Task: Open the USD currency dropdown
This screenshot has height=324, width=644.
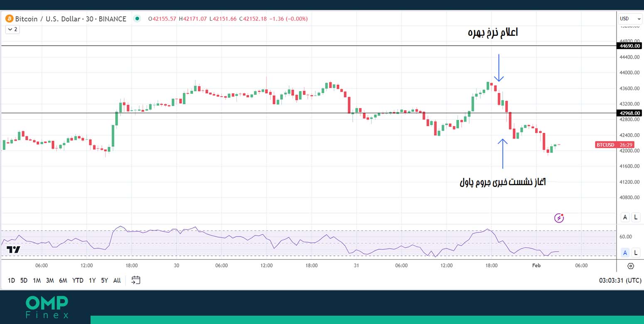Action: pyautogui.click(x=630, y=19)
